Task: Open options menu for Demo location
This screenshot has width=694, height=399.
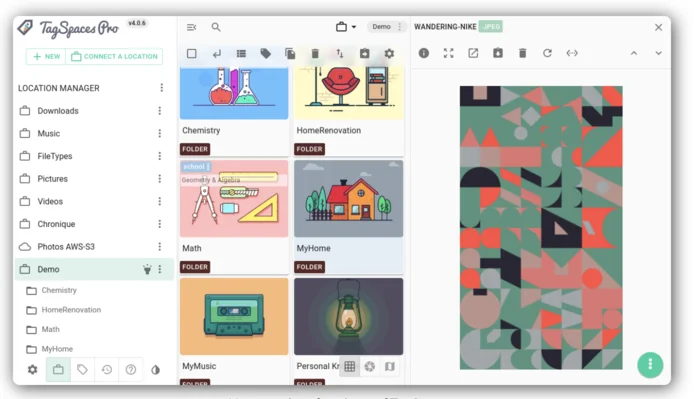Action: click(160, 269)
